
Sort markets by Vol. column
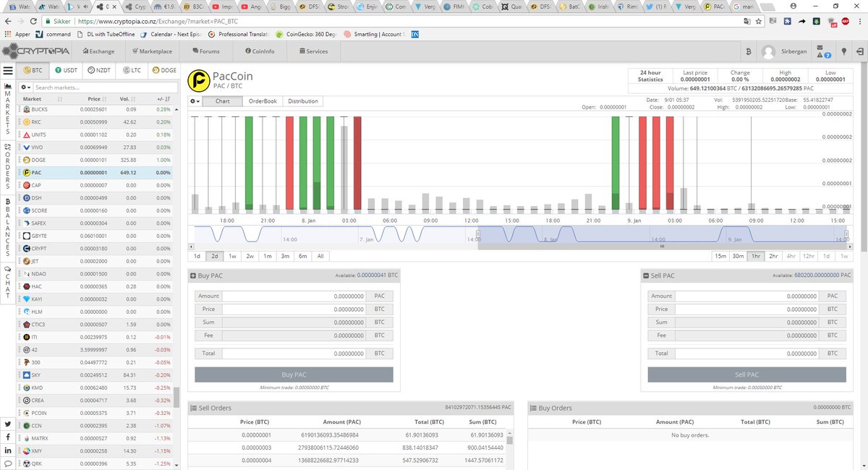(x=126, y=99)
